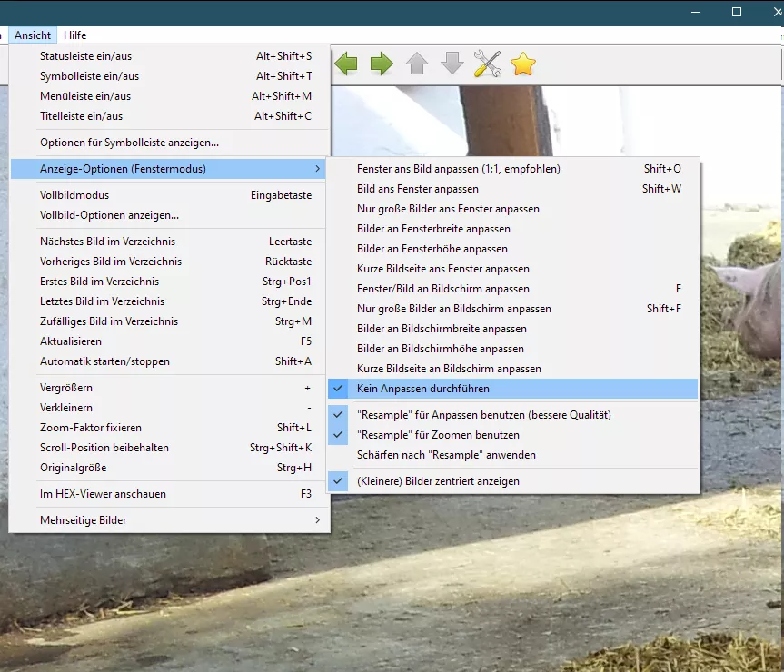
Task: Open settings via the wrench-screwdriver icon
Action: pos(488,64)
